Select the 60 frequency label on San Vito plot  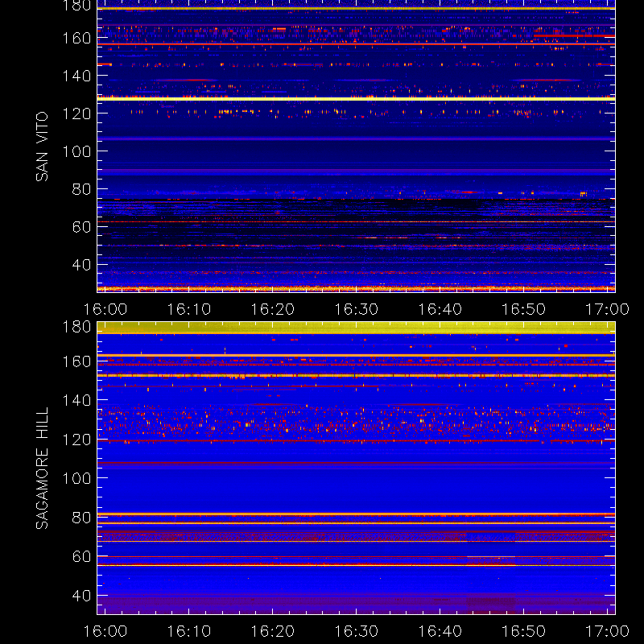(82, 227)
